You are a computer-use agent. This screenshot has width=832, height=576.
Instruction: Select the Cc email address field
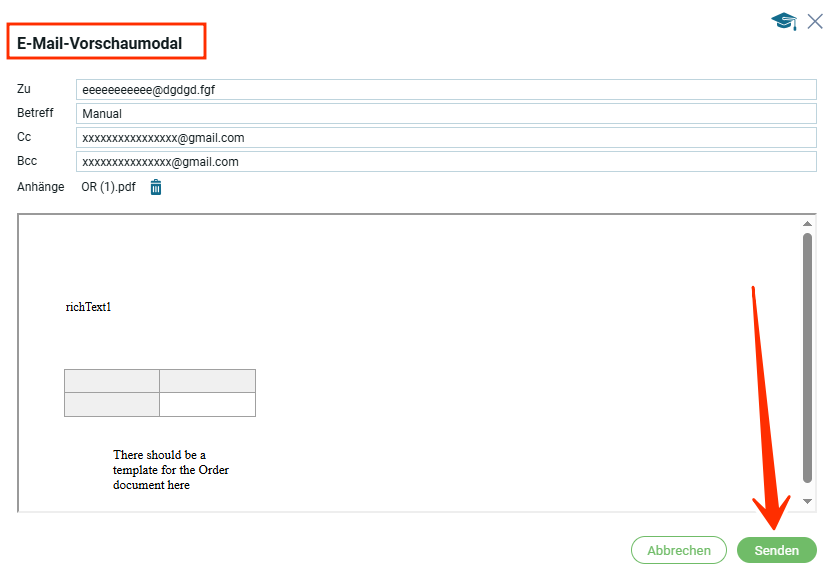point(446,138)
